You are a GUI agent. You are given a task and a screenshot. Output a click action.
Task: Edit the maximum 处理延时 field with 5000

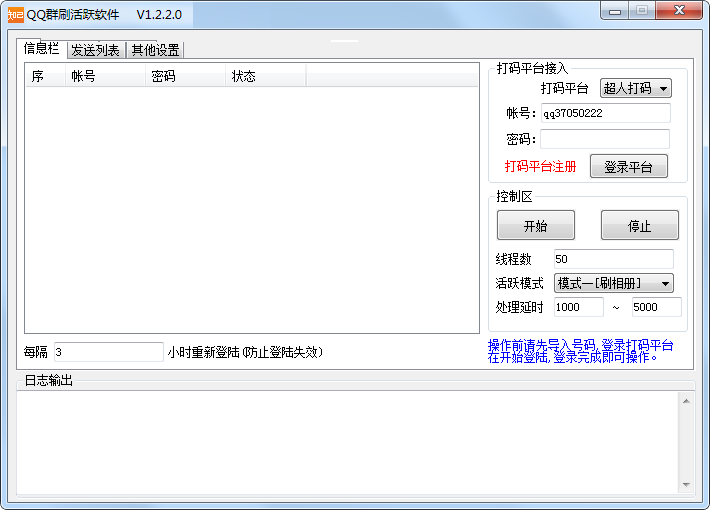pos(656,307)
